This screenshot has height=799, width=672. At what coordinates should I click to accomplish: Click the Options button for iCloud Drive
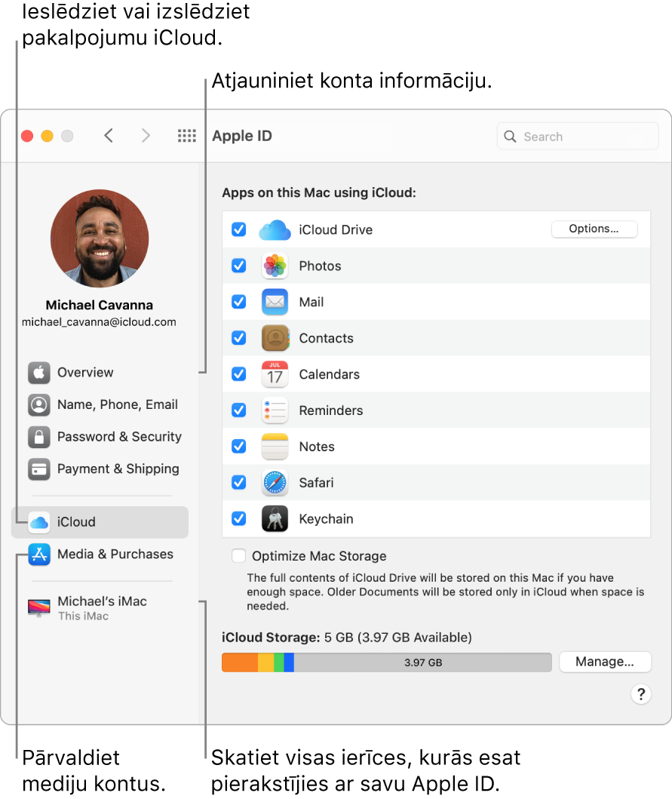coord(594,229)
